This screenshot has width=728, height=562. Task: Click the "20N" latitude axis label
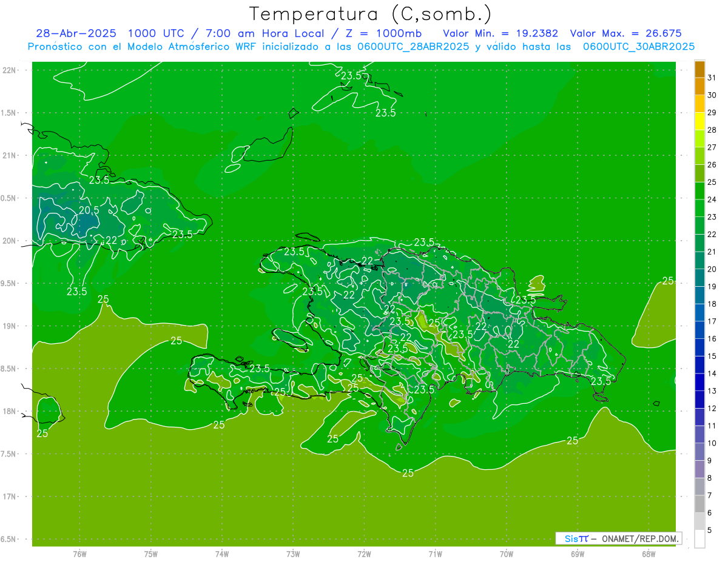10,241
